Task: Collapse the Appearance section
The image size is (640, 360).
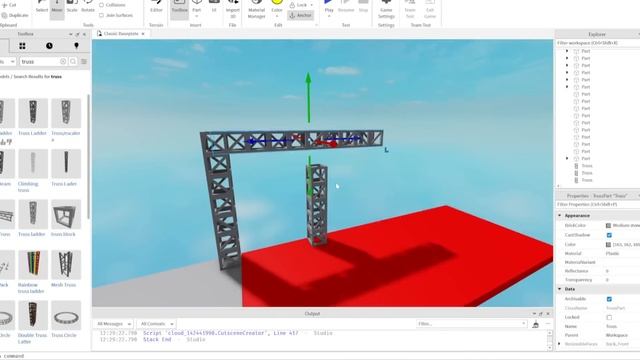Action: tap(560, 215)
